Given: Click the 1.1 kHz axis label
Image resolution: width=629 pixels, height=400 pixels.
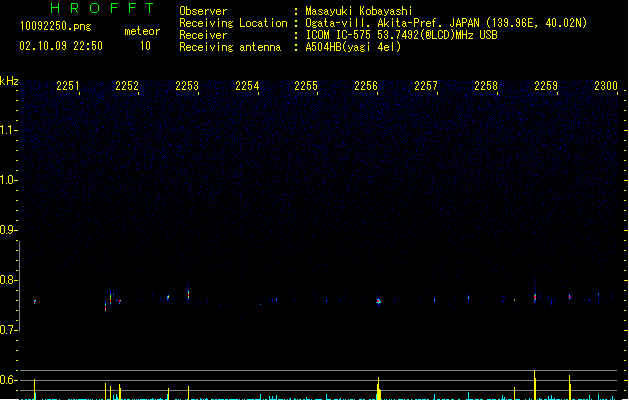Looking at the screenshot, I should coord(7,130).
